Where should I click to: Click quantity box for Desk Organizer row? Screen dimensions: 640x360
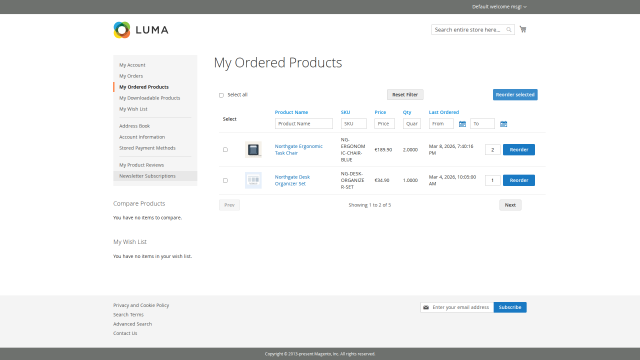[493, 180]
